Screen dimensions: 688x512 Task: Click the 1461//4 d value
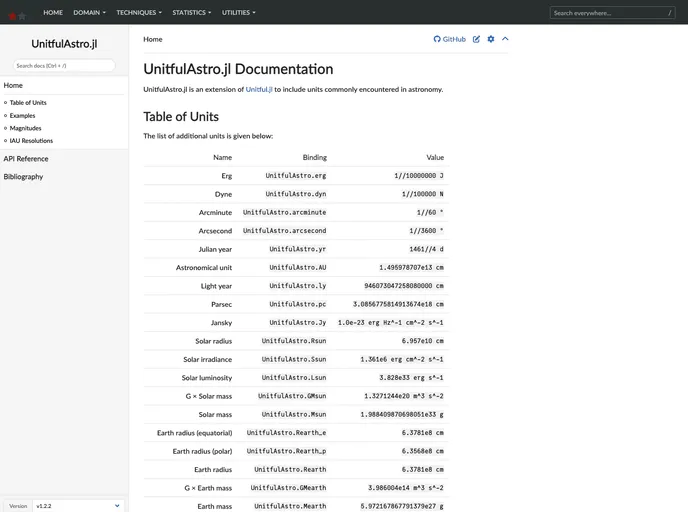pos(426,249)
